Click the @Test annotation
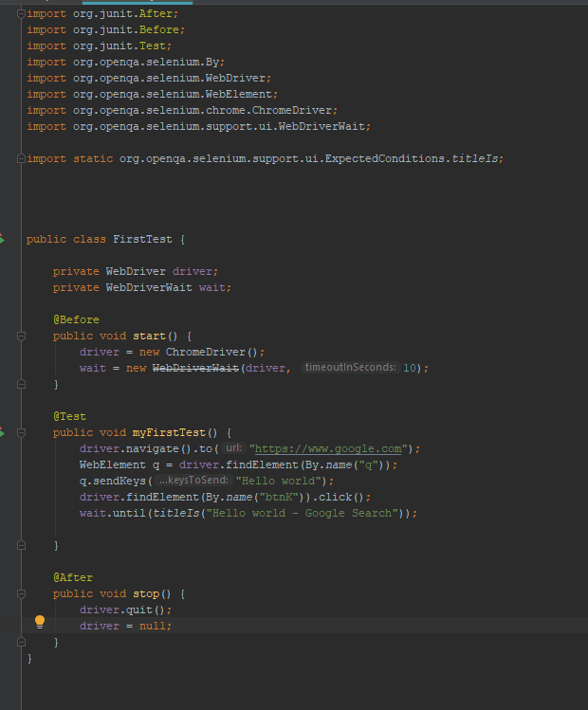 [x=69, y=416]
